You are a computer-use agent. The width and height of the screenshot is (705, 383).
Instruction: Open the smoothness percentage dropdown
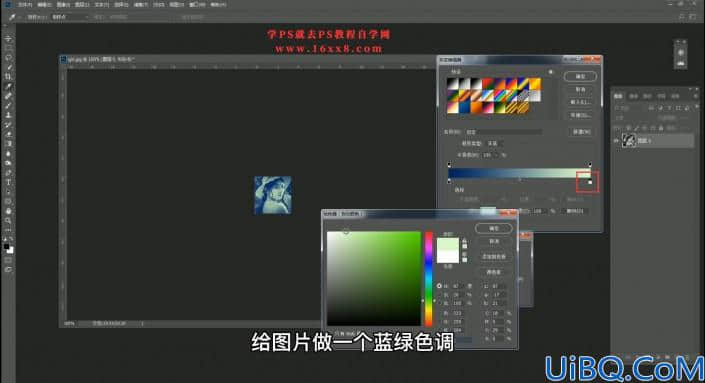pos(496,155)
